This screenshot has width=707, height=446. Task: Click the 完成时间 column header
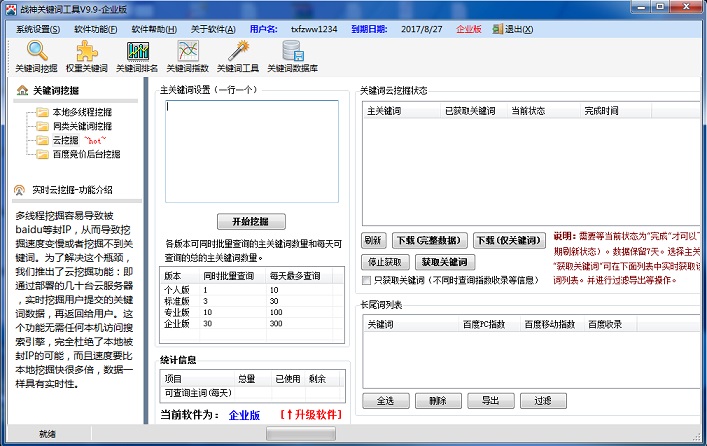[615, 111]
